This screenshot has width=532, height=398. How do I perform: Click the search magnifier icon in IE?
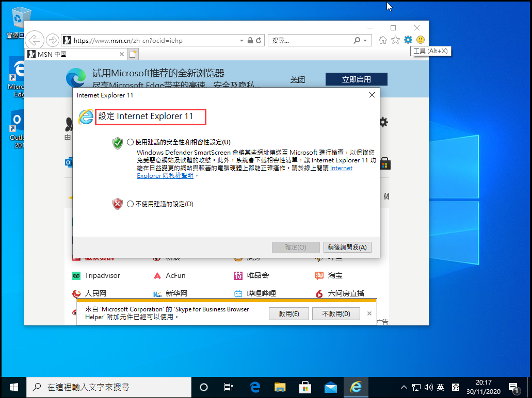(x=357, y=40)
